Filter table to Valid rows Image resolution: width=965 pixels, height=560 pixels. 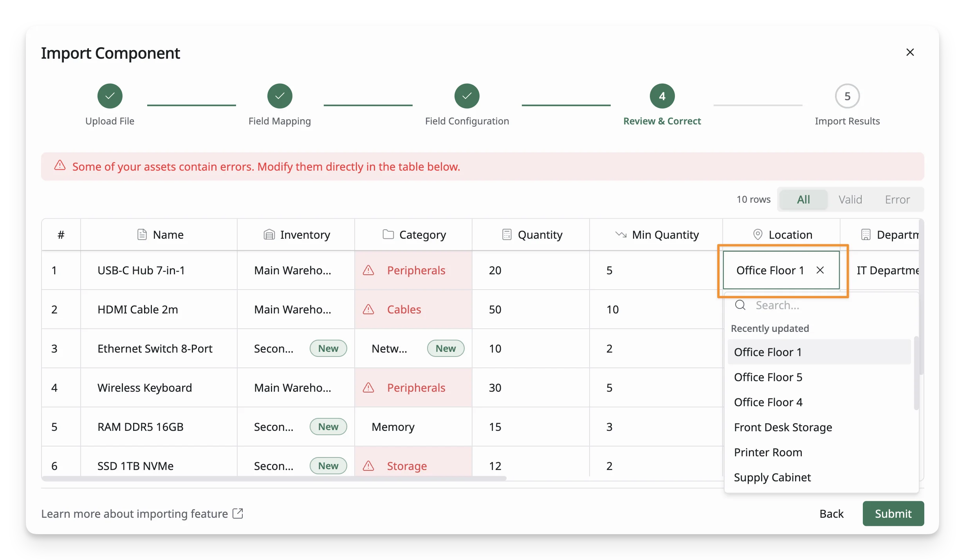[x=850, y=199]
